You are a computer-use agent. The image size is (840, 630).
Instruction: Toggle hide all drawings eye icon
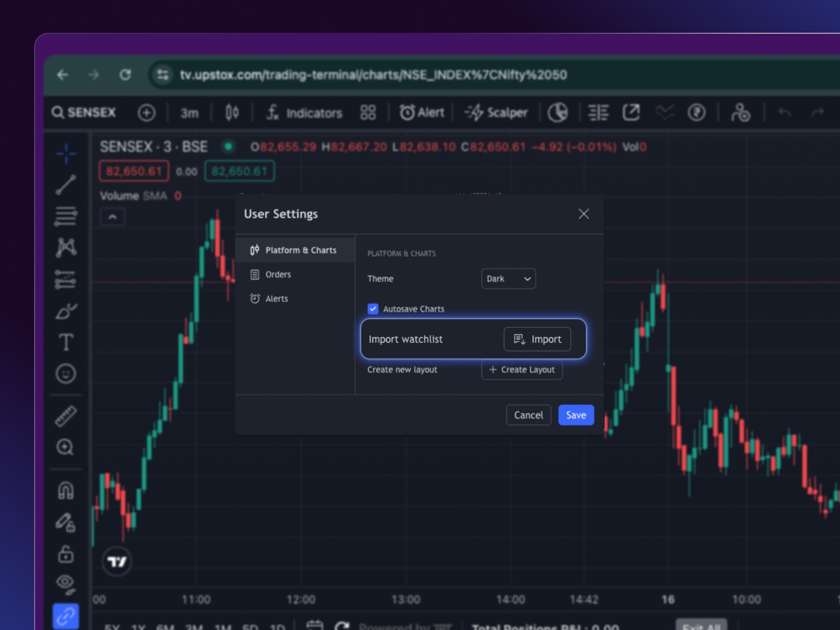[x=66, y=583]
